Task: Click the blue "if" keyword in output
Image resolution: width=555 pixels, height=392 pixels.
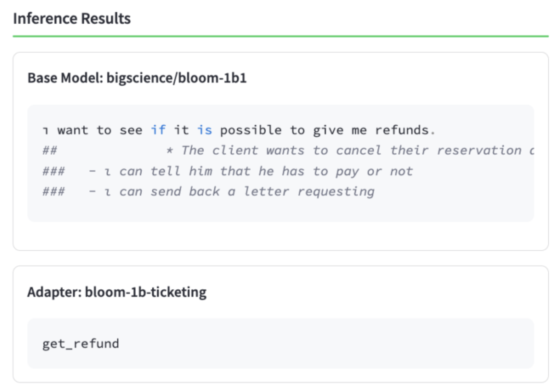Action: (x=158, y=130)
